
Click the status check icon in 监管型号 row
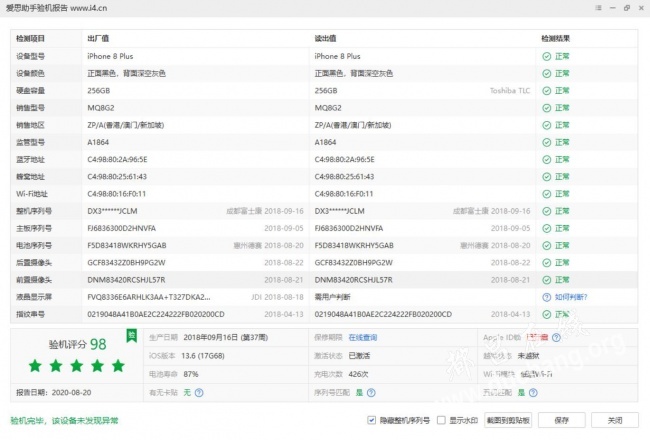point(547,142)
